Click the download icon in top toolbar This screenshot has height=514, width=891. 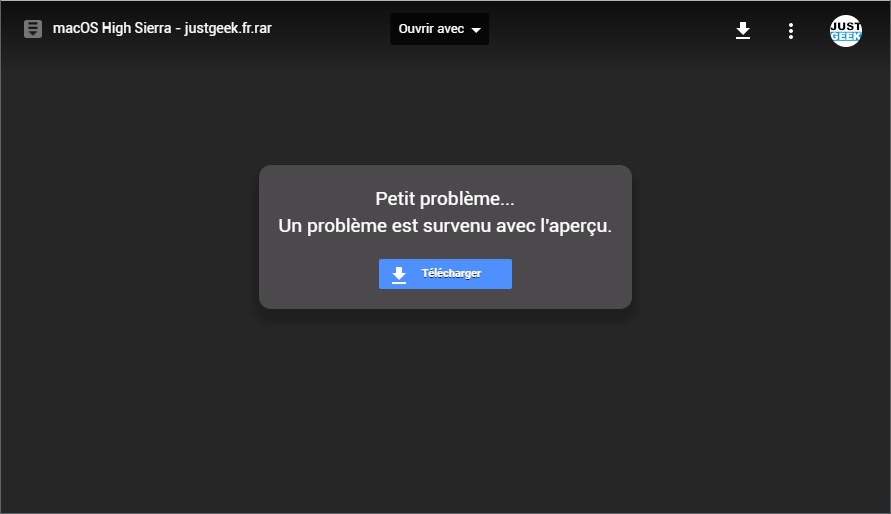(743, 30)
